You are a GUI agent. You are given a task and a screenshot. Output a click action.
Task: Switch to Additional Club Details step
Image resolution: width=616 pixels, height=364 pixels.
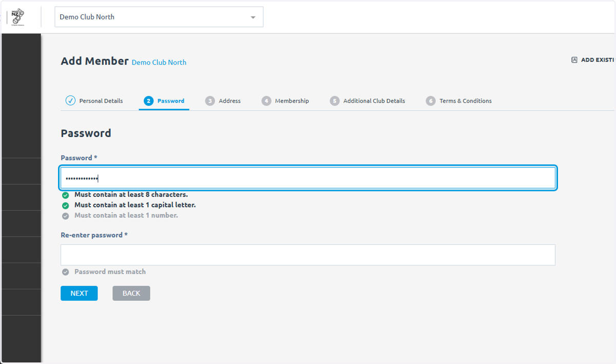pyautogui.click(x=368, y=101)
